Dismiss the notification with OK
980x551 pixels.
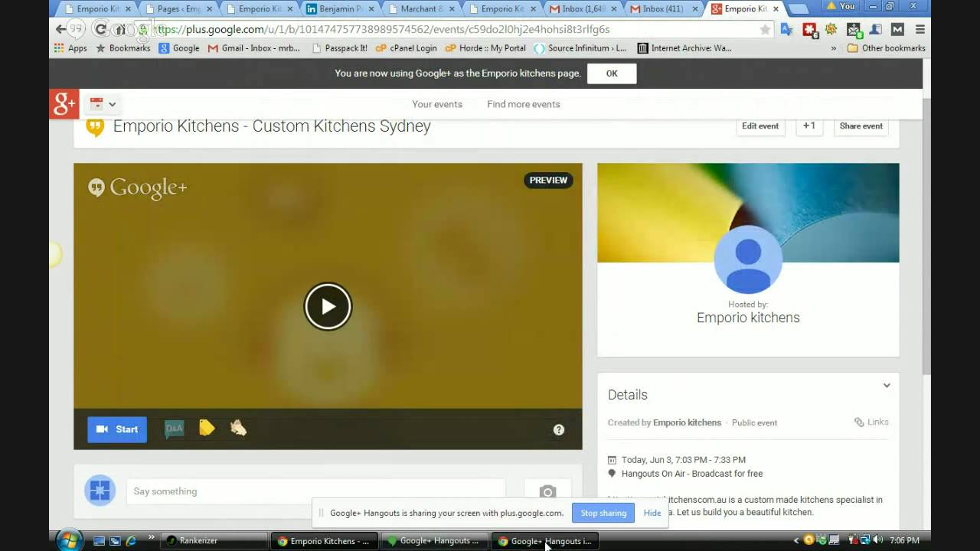click(x=612, y=73)
